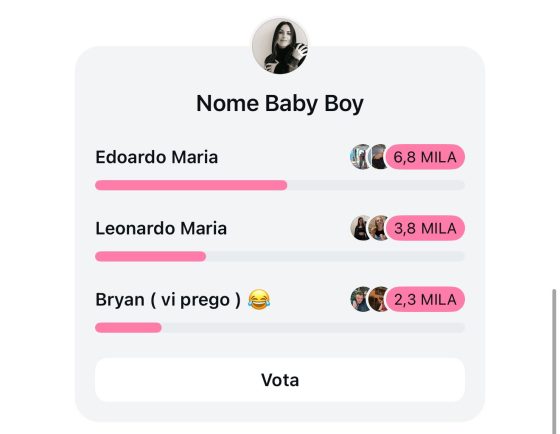
Task: Click second voter avatar on Edoardo Maria
Action: click(x=379, y=157)
